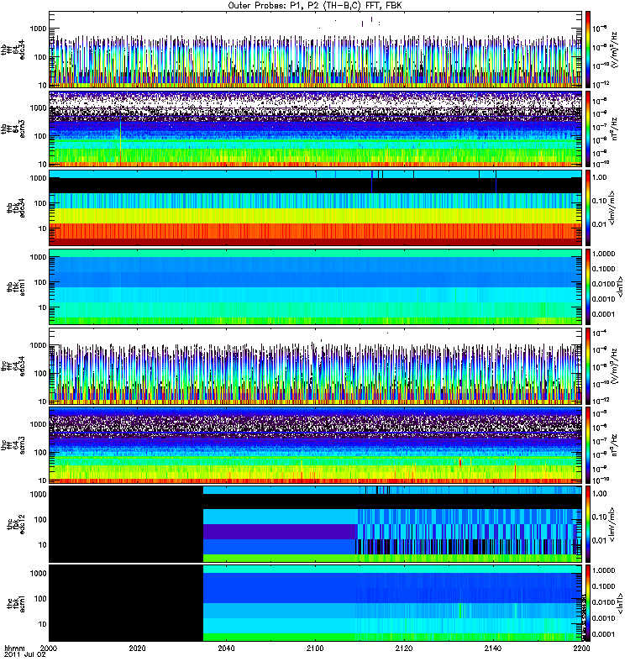Click the 'hhmm' time axis unit label

pos(14,648)
